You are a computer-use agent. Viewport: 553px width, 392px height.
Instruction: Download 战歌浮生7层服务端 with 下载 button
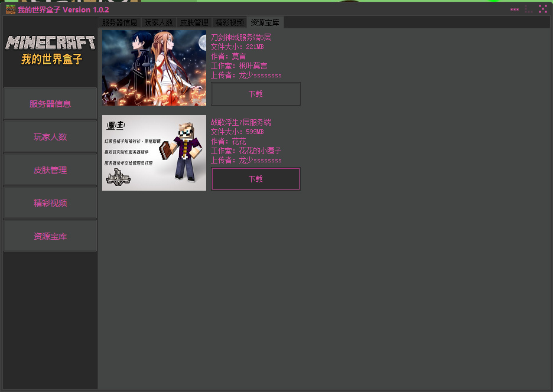pos(256,179)
